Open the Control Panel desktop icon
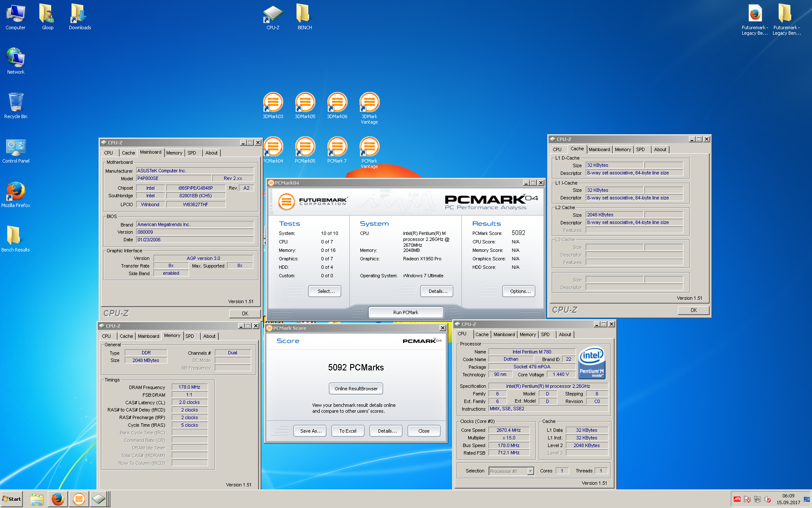The height and width of the screenshot is (508, 812). click(x=16, y=150)
